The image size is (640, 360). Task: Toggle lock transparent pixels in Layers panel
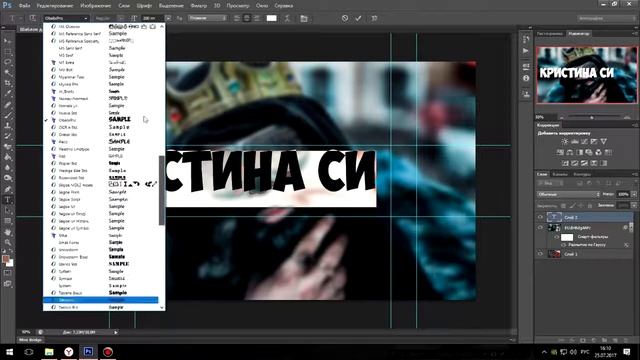tap(563, 206)
